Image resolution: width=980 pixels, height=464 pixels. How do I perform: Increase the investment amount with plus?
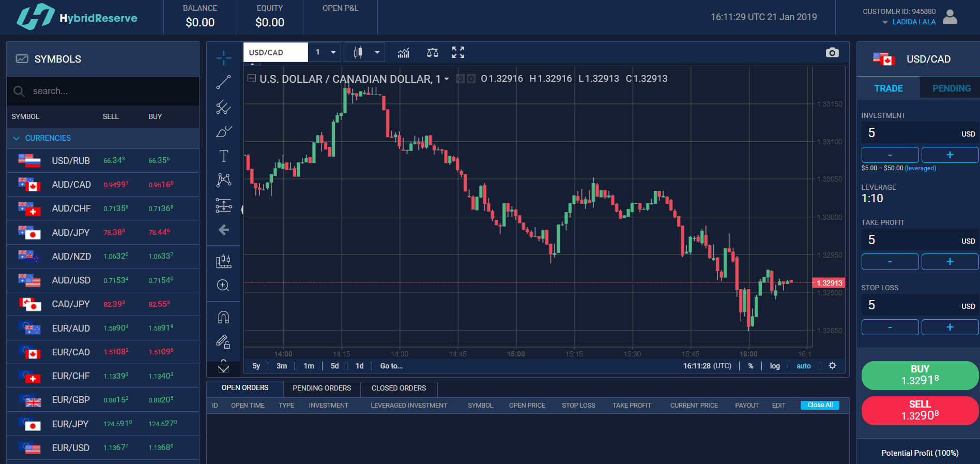pos(950,155)
